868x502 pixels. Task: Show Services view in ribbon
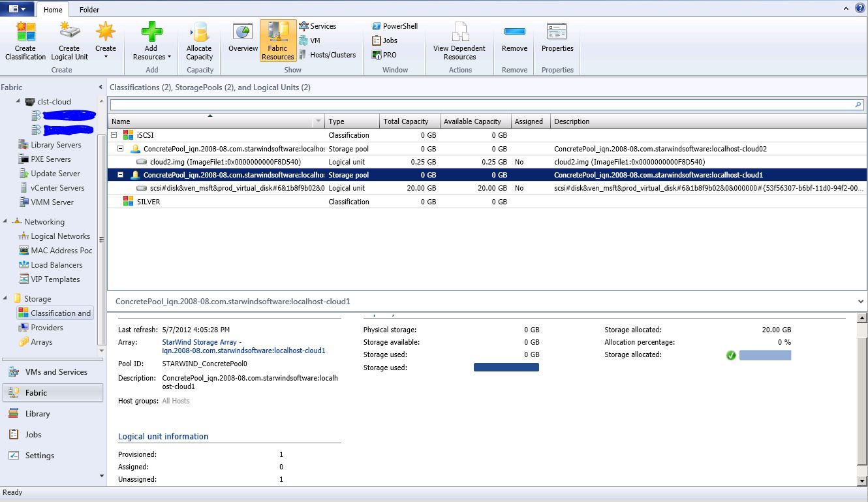(318, 26)
